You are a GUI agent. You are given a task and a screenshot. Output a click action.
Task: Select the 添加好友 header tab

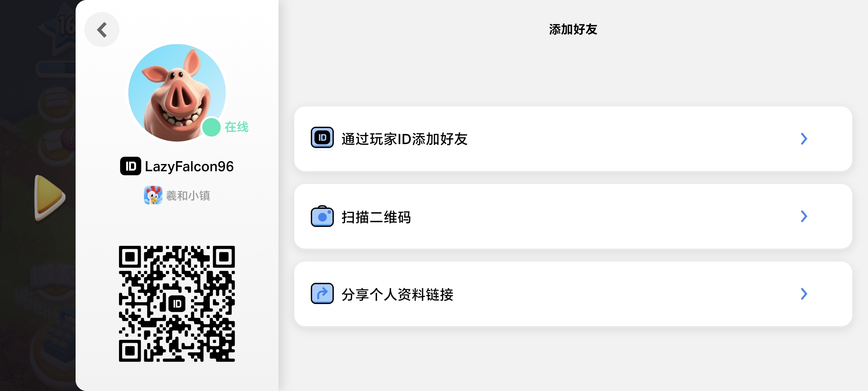[x=573, y=30]
